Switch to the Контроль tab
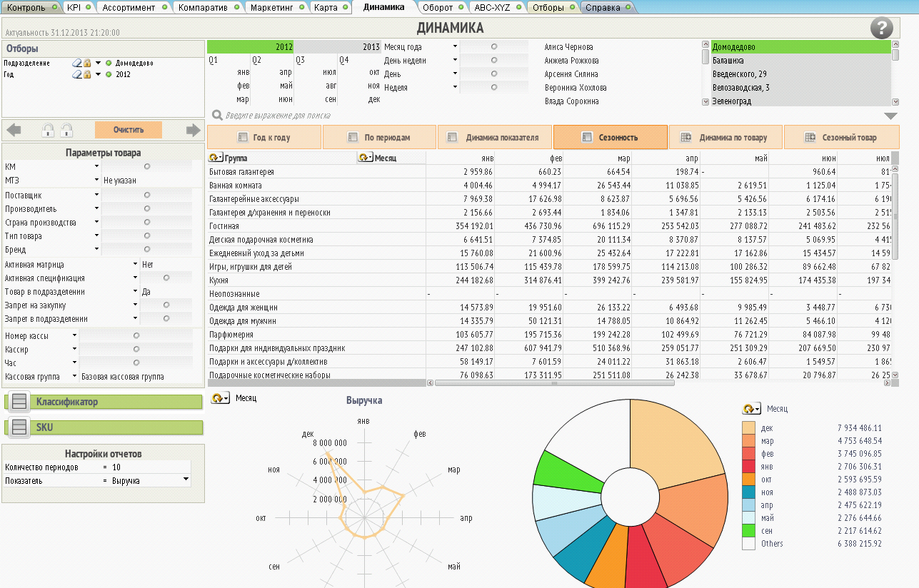Image resolution: width=919 pixels, height=588 pixels. click(x=31, y=7)
